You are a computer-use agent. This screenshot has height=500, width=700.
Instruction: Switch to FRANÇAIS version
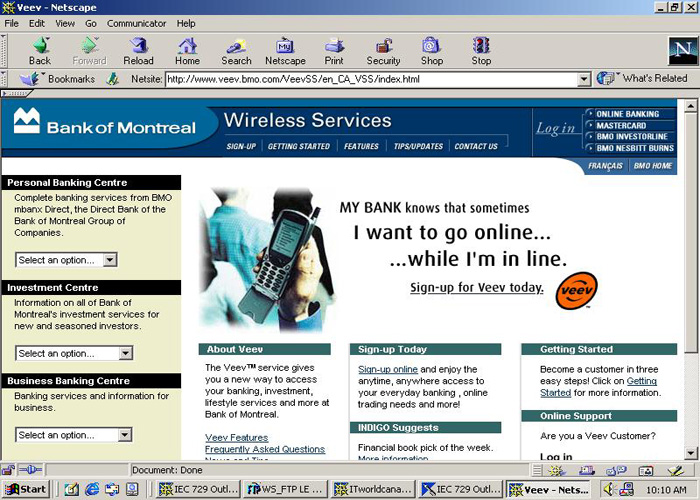[605, 166]
